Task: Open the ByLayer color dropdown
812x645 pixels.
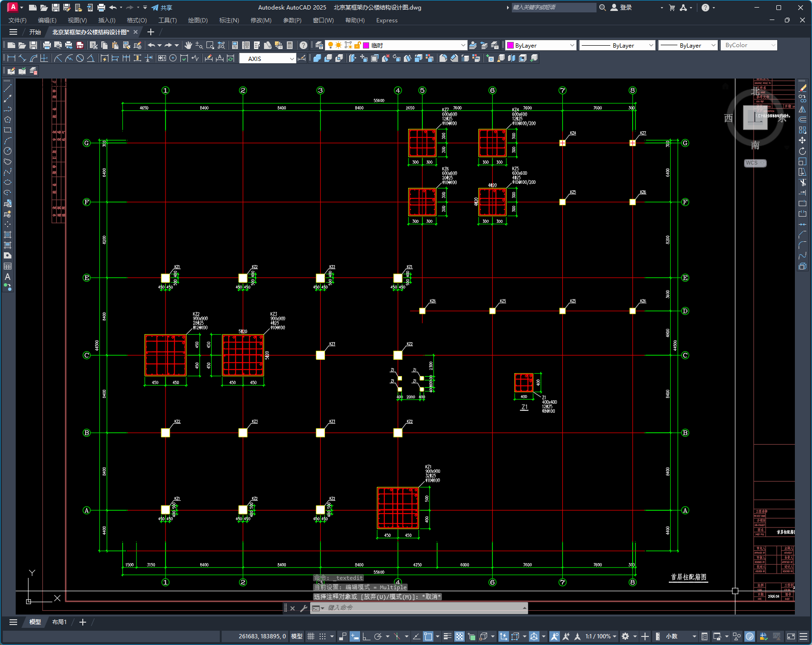Action: (541, 45)
